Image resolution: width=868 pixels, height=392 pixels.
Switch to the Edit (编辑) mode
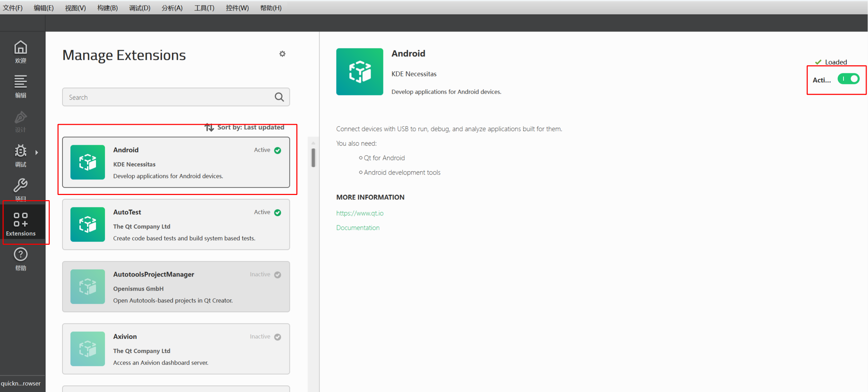coord(20,86)
